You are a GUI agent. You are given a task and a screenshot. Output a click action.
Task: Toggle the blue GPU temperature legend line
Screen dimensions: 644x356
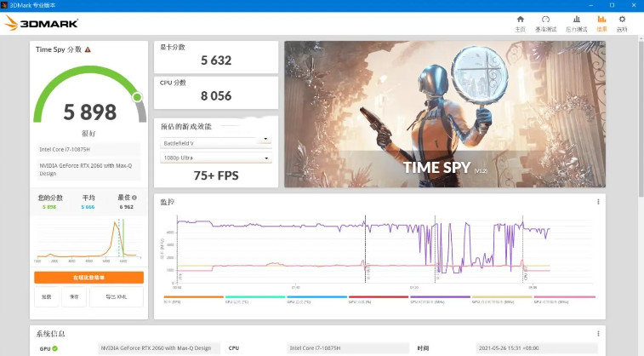click(316, 296)
